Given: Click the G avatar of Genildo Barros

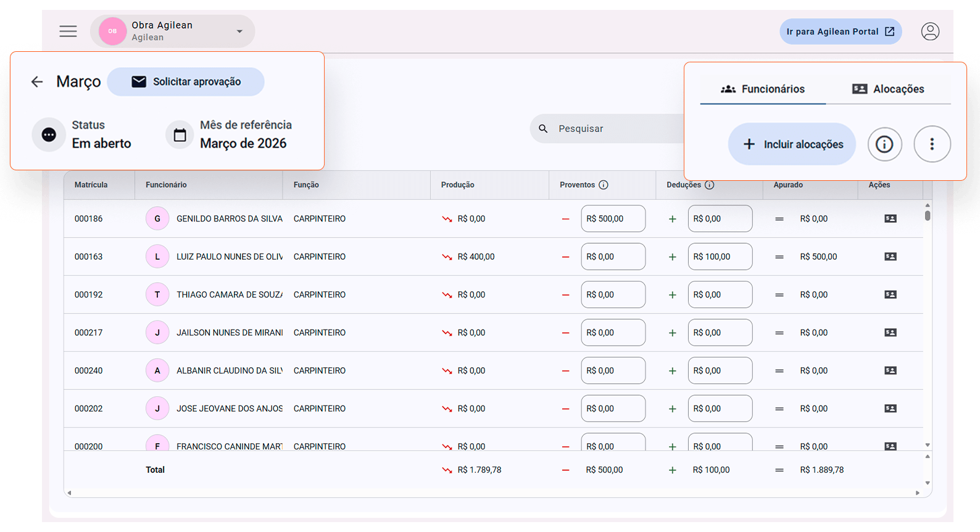Looking at the screenshot, I should 157,218.
